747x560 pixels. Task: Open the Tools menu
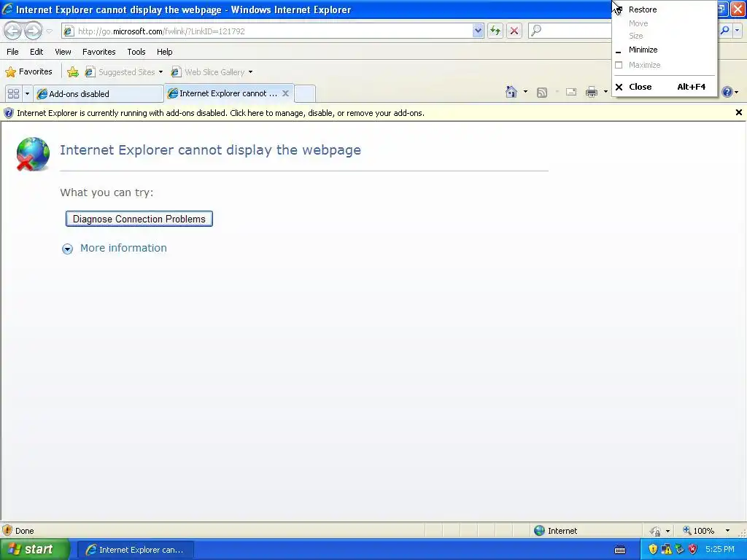tap(136, 52)
